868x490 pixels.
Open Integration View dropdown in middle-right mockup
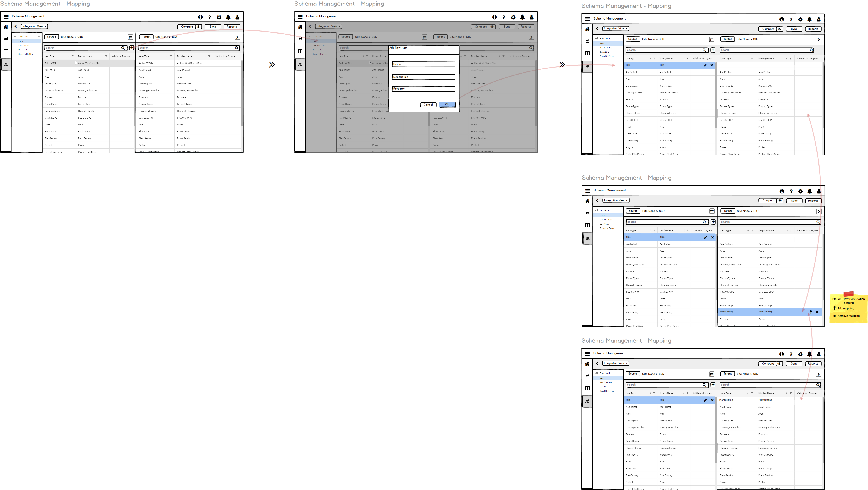pyautogui.click(x=616, y=200)
